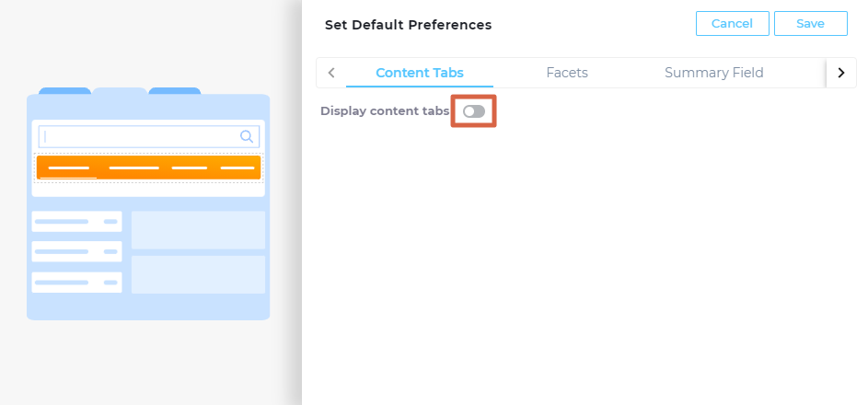Click the upper result card in the preview
Viewport: 868px width, 405px height.
tap(198, 230)
